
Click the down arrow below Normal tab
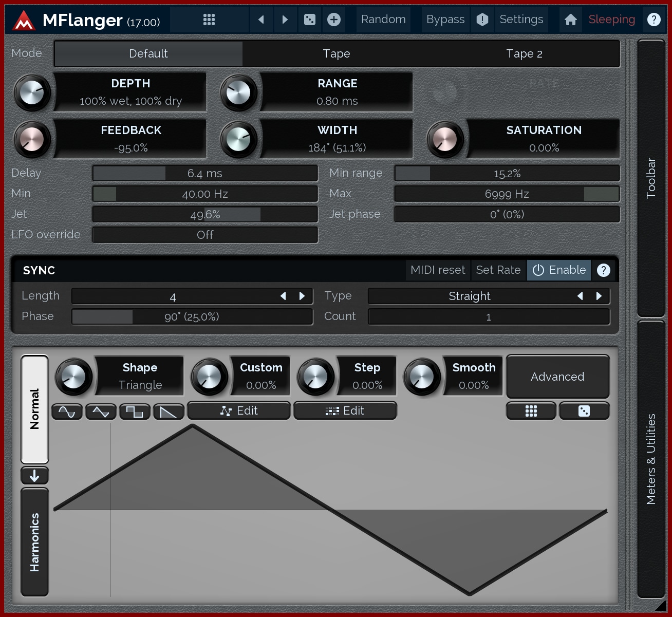34,476
